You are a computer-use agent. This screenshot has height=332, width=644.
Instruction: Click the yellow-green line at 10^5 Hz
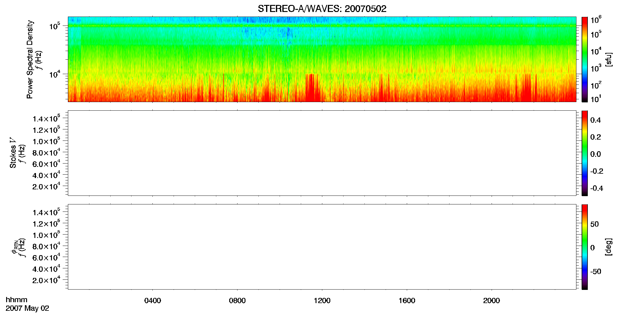(x=322, y=26)
